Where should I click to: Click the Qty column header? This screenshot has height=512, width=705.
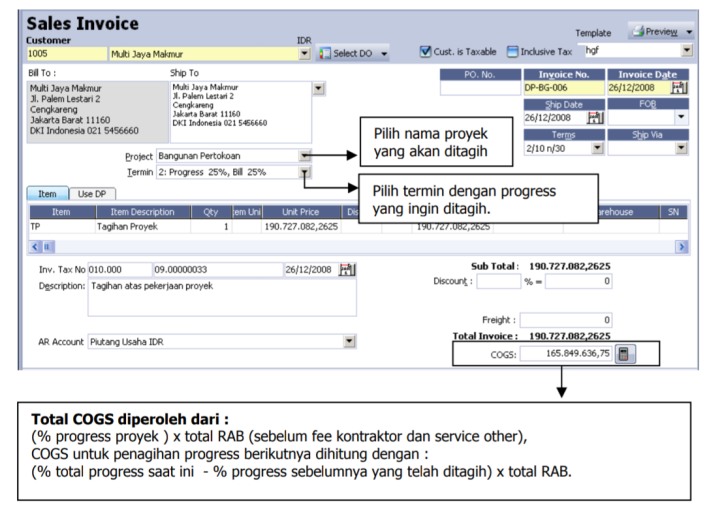pos(211,212)
